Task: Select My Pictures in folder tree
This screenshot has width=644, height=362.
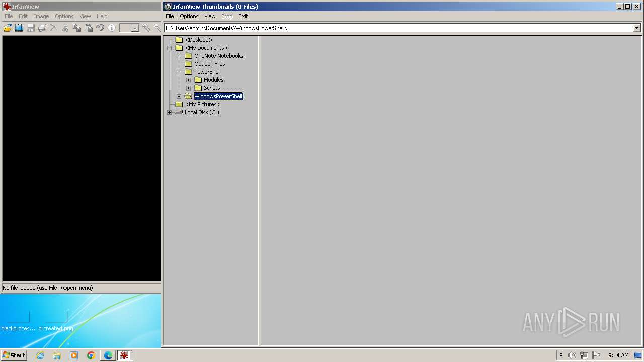Action: 203,104
